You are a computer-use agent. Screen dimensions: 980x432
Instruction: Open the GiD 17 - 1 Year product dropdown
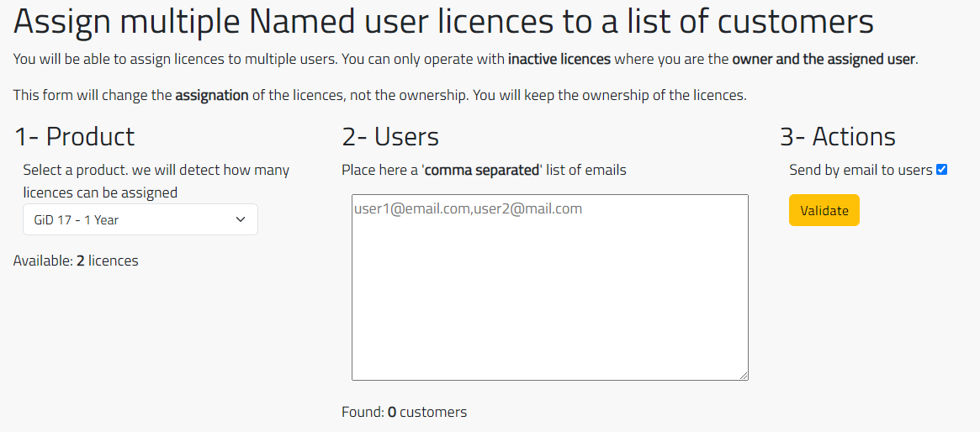(x=140, y=219)
